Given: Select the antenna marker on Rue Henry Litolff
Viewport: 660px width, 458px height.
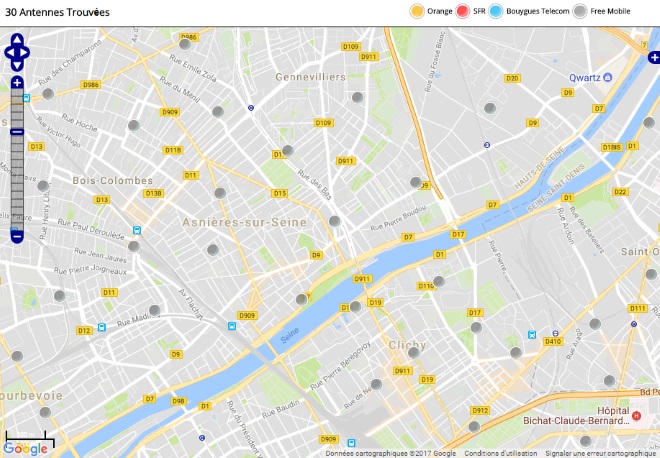Looking at the screenshot, I should tap(43, 186).
